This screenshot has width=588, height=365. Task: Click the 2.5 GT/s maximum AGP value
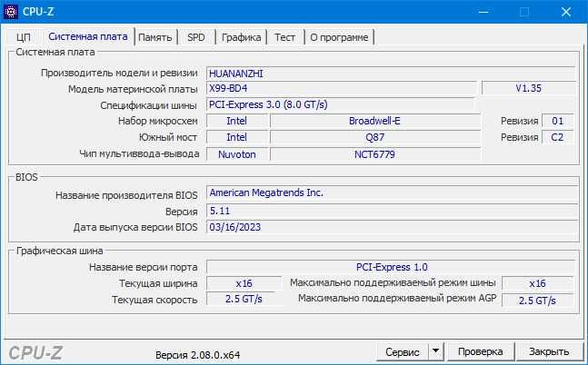click(537, 301)
